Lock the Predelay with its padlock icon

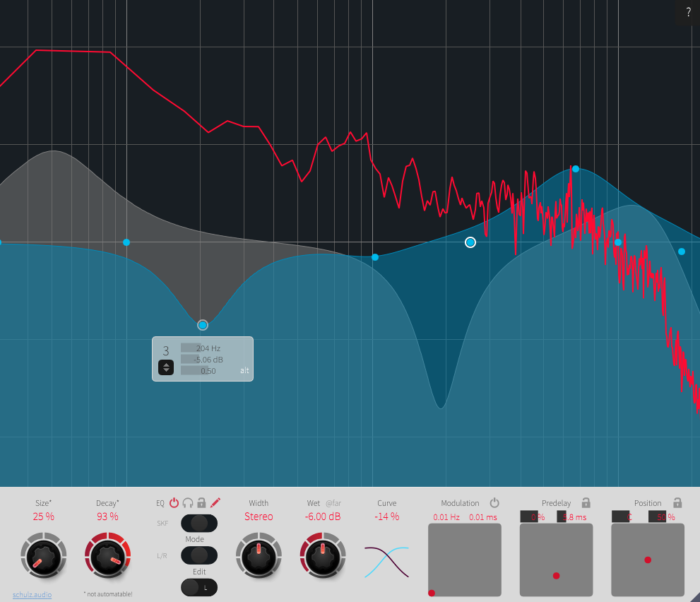[x=586, y=503]
